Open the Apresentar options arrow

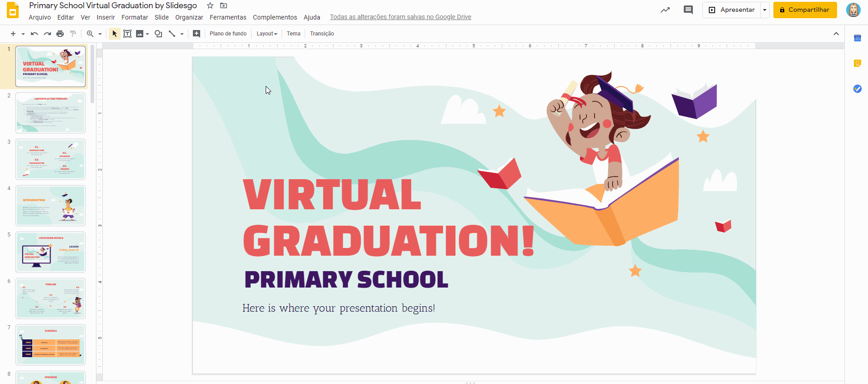(x=765, y=10)
